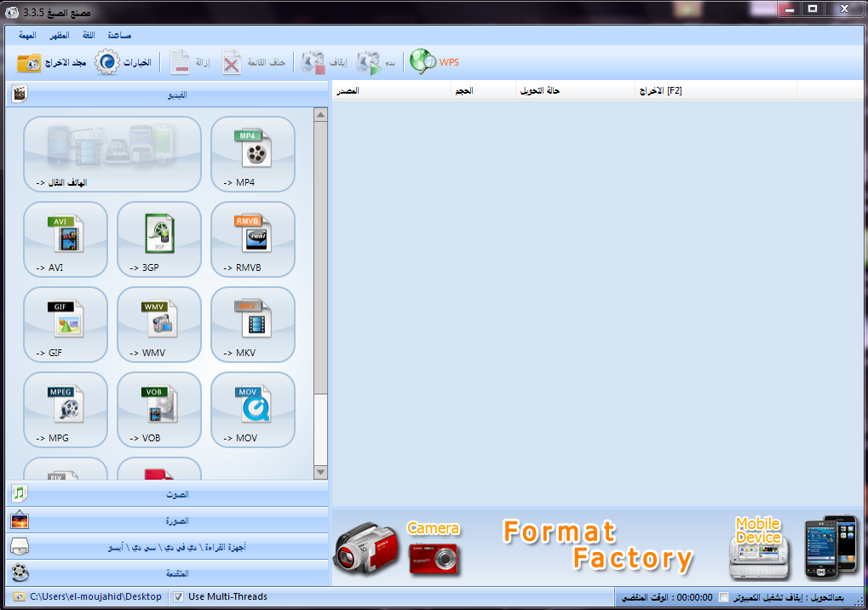Open the output folder toolbar icon
Viewport: 868px width, 610px height.
[29, 62]
